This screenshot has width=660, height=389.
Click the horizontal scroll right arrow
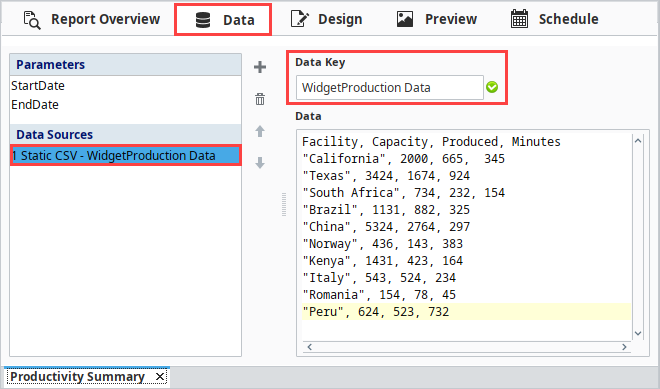[624, 347]
